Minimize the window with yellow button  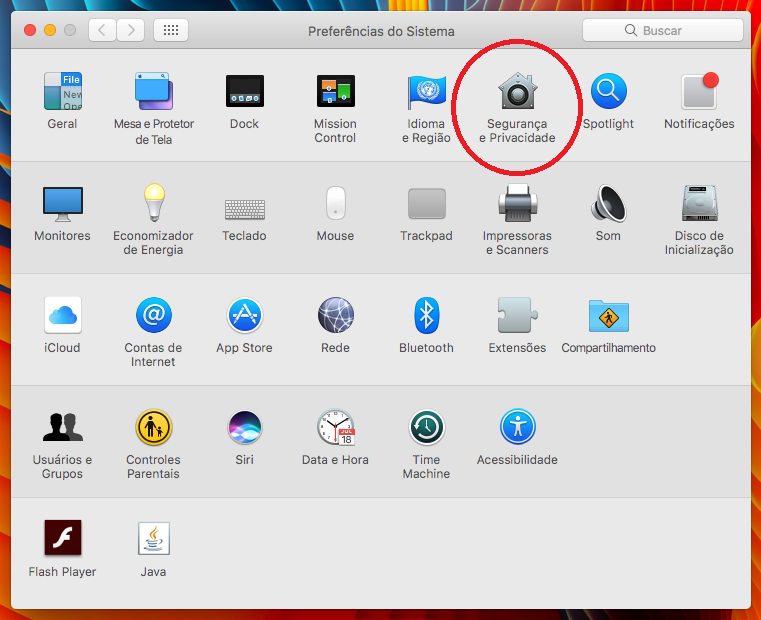pyautogui.click(x=50, y=30)
